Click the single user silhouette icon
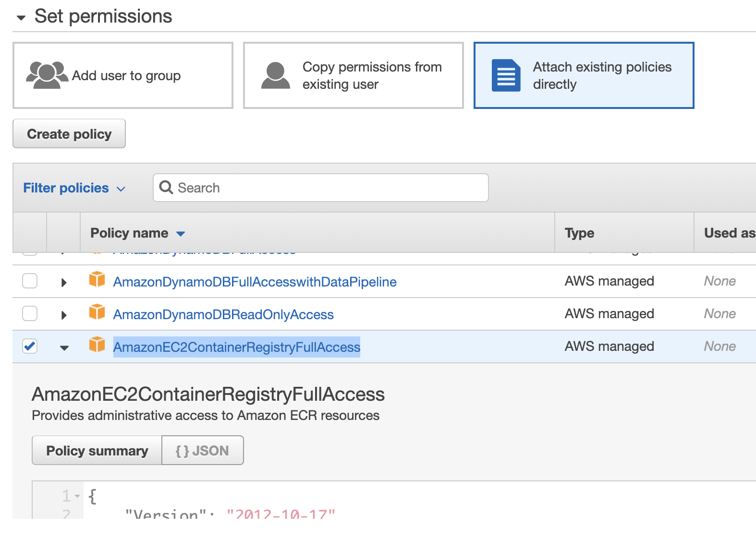 click(276, 75)
